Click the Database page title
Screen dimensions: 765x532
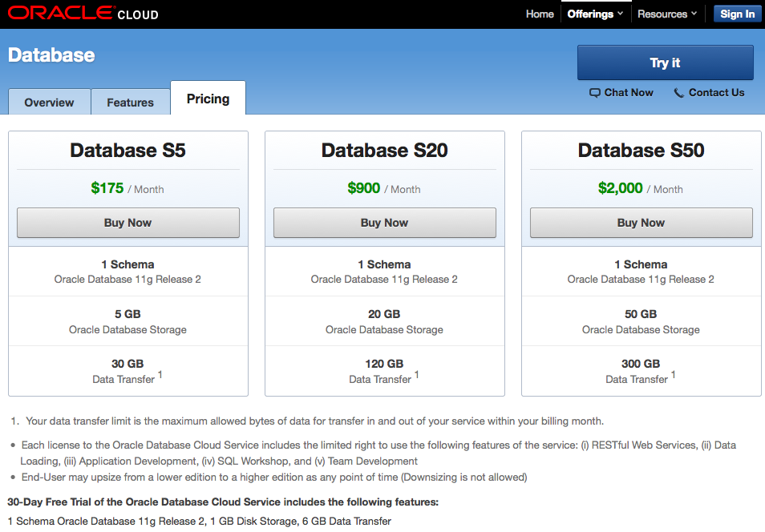click(x=51, y=55)
